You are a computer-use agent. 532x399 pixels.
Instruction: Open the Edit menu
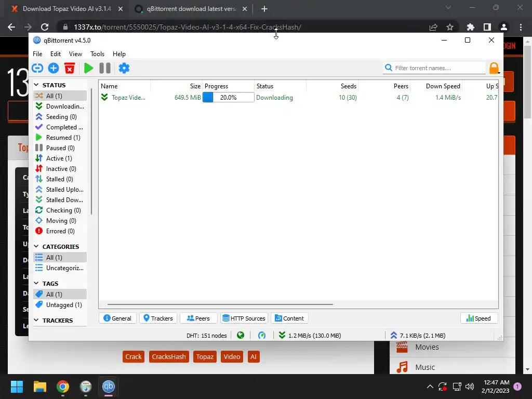click(55, 54)
